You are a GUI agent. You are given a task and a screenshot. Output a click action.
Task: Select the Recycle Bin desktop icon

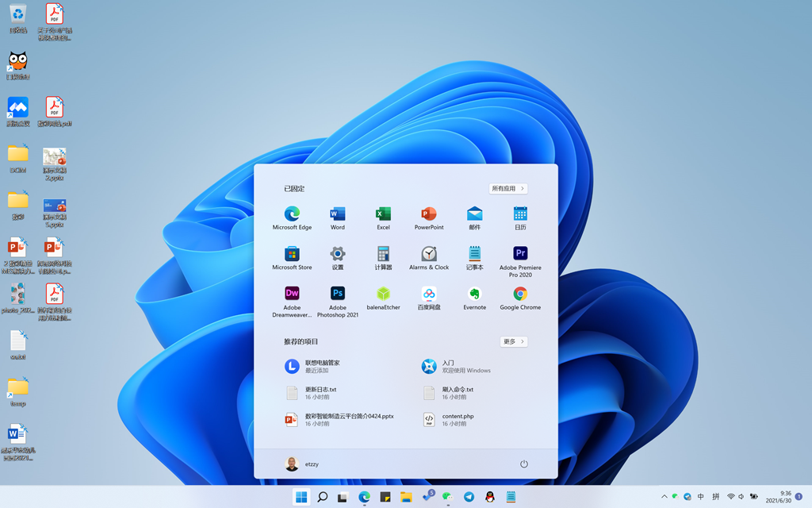pos(18,19)
